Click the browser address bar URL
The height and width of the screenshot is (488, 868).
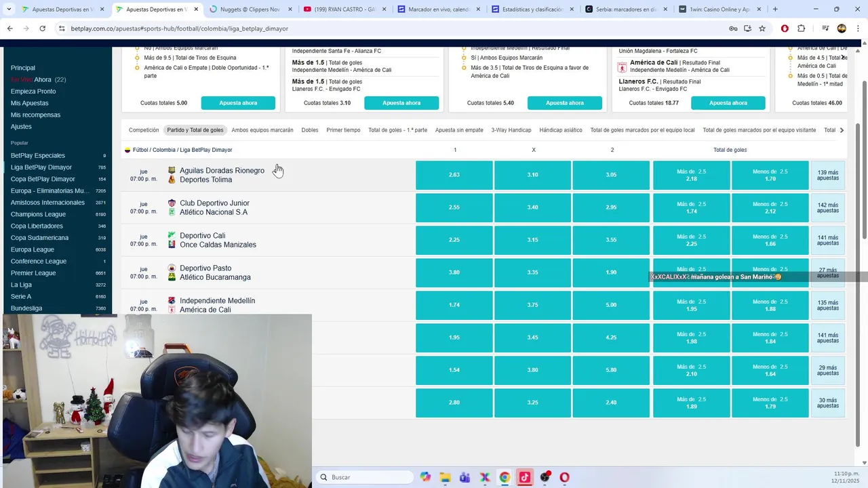pyautogui.click(x=180, y=28)
